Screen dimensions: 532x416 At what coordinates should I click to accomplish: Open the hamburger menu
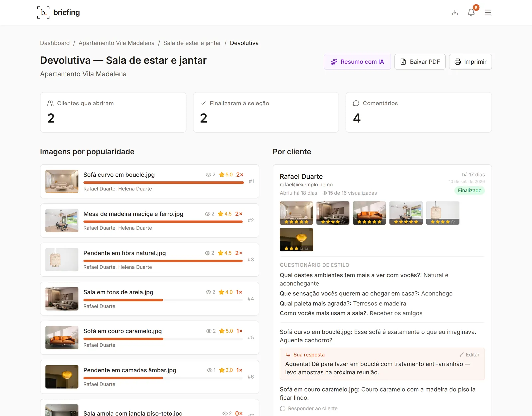488,12
